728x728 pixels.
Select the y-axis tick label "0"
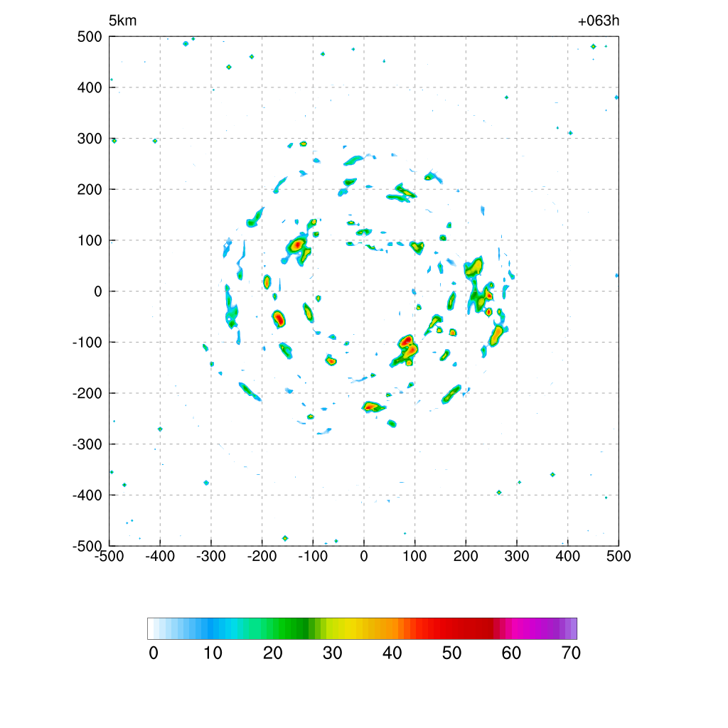(x=98, y=291)
